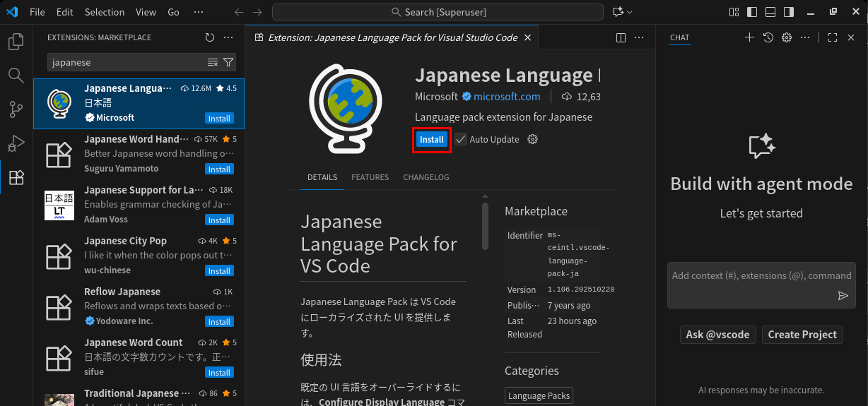Screen dimensions: 868x406
Task: Open the Search view in activity bar
Action: [x=16, y=76]
